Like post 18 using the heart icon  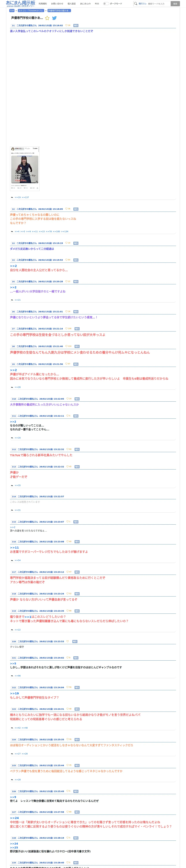coord(68,594)
